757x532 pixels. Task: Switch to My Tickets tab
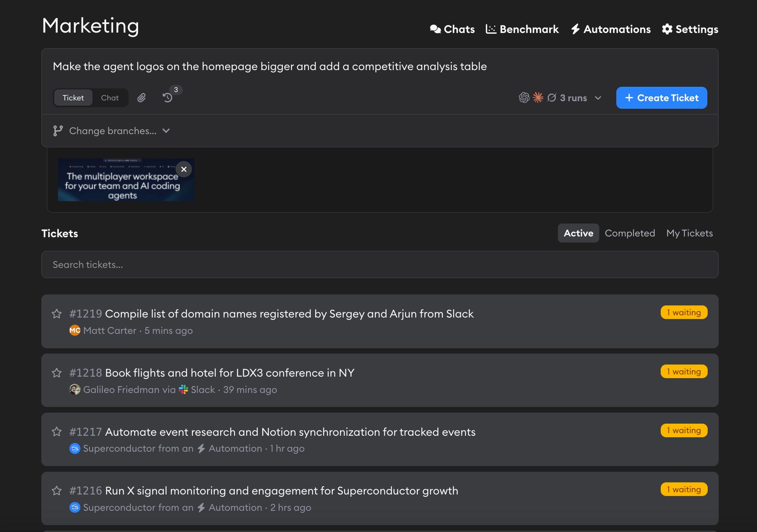689,233
